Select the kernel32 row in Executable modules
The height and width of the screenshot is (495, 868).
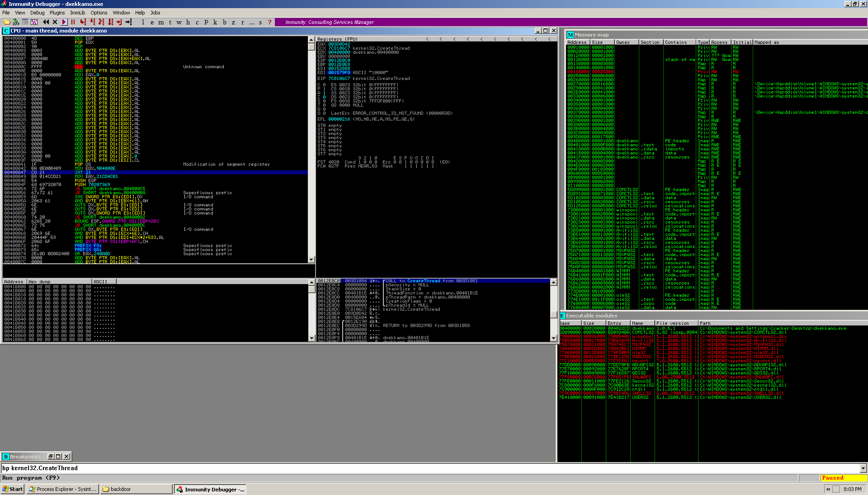point(712,385)
